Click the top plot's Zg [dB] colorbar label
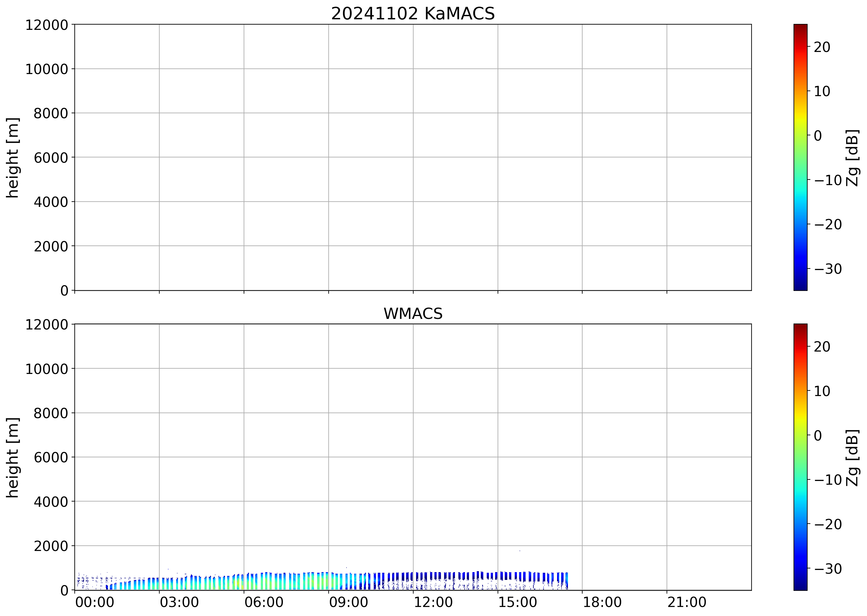This screenshot has height=616, width=867. tap(853, 158)
